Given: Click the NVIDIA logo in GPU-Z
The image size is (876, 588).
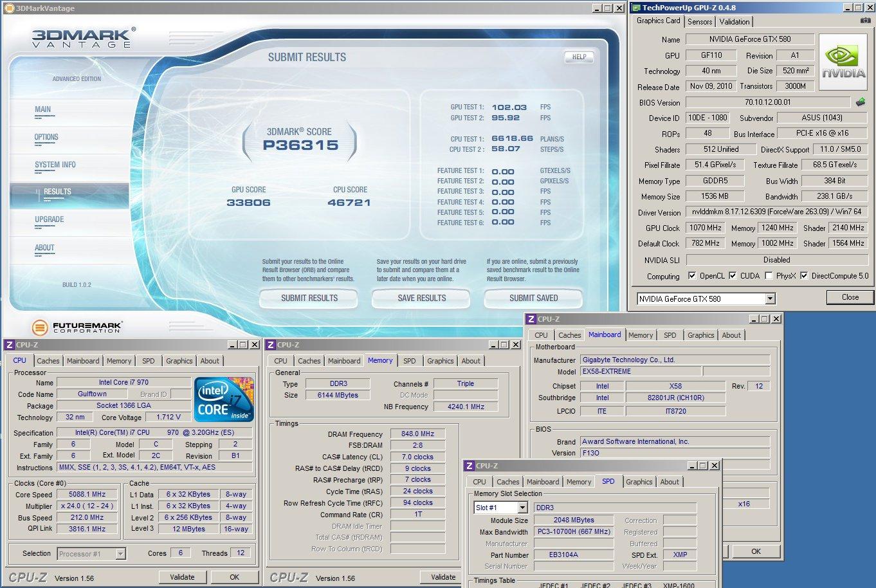Looking at the screenshot, I should point(844,62).
